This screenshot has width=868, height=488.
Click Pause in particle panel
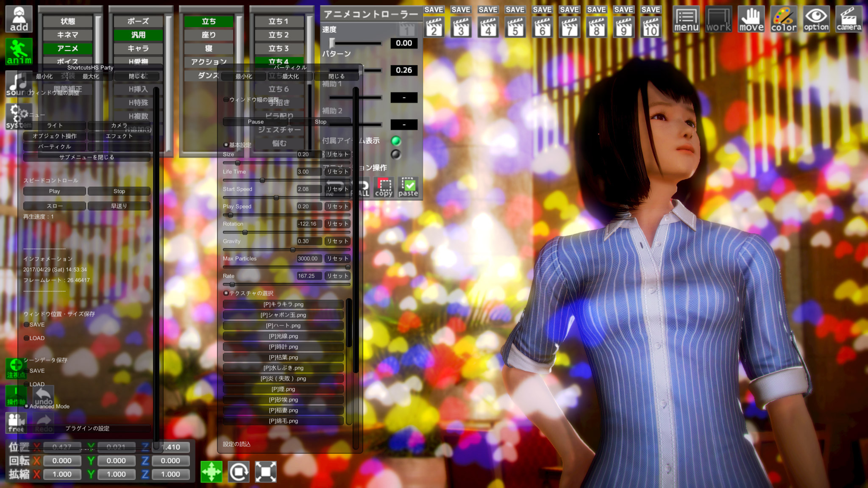point(256,122)
